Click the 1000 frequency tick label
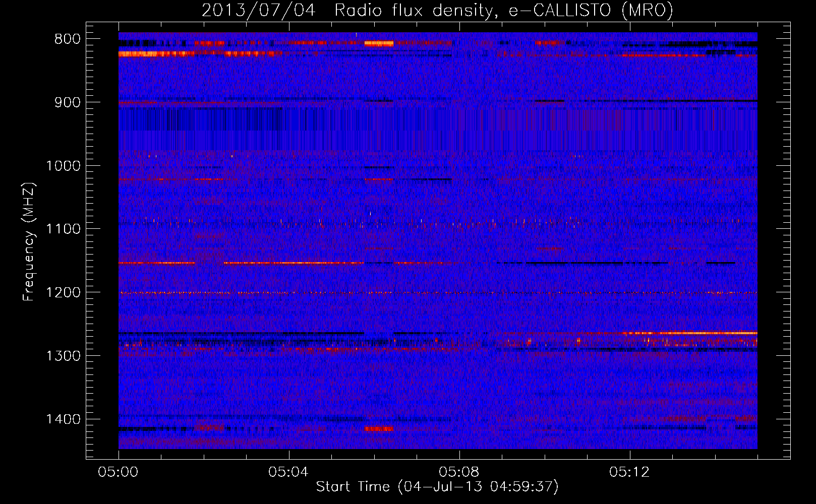The height and width of the screenshot is (504, 816). (x=63, y=166)
